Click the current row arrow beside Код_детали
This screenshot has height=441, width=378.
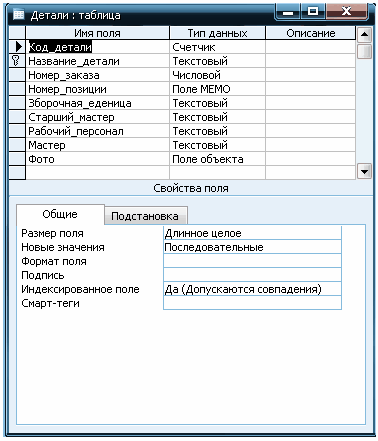[18, 47]
